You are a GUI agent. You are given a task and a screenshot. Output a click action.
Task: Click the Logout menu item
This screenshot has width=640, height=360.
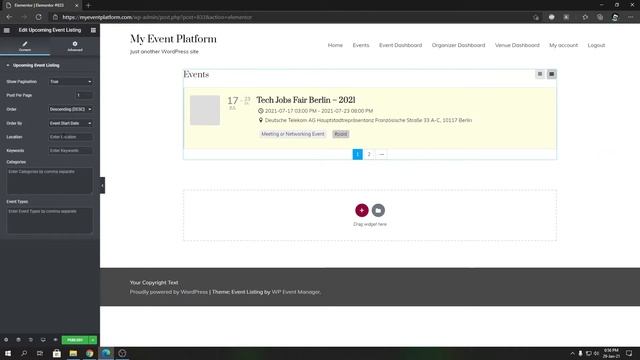596,45
